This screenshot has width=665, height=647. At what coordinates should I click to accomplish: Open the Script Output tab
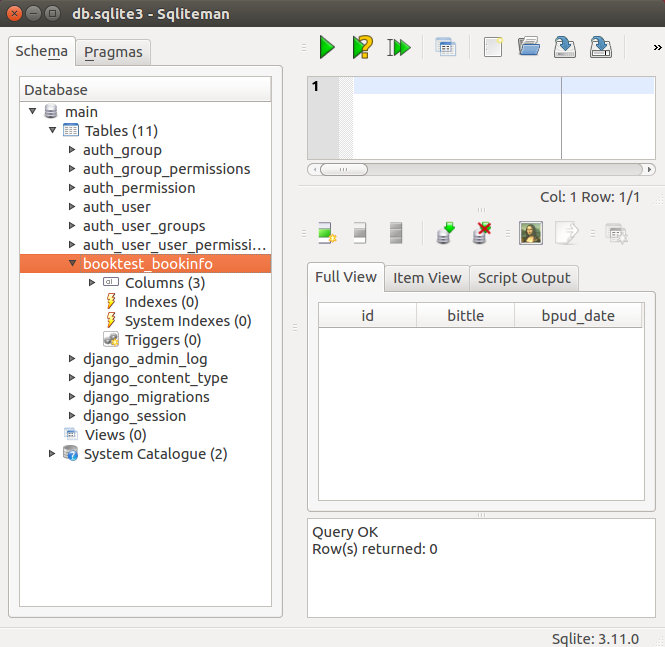point(524,278)
